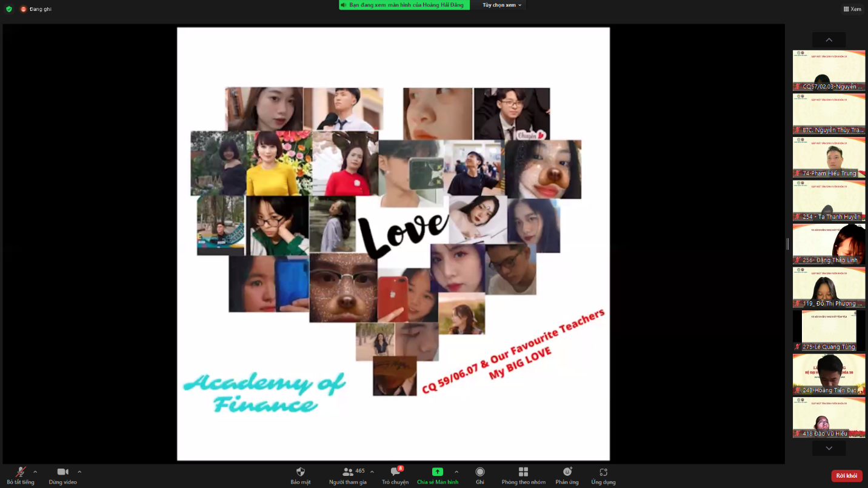This screenshot has width=868, height=488.
Task: Select the 74-Pham Hiếu Trung video thumbnail
Action: [x=829, y=157]
